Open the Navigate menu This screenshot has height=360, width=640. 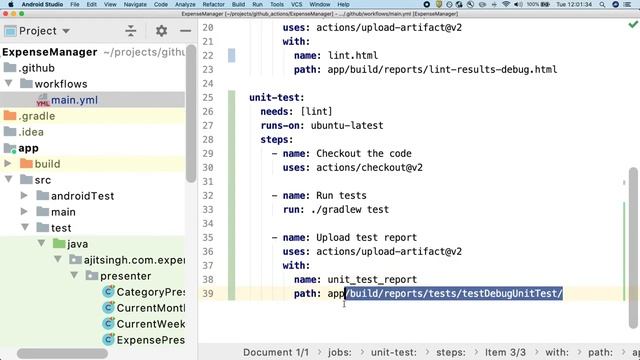point(135,4)
